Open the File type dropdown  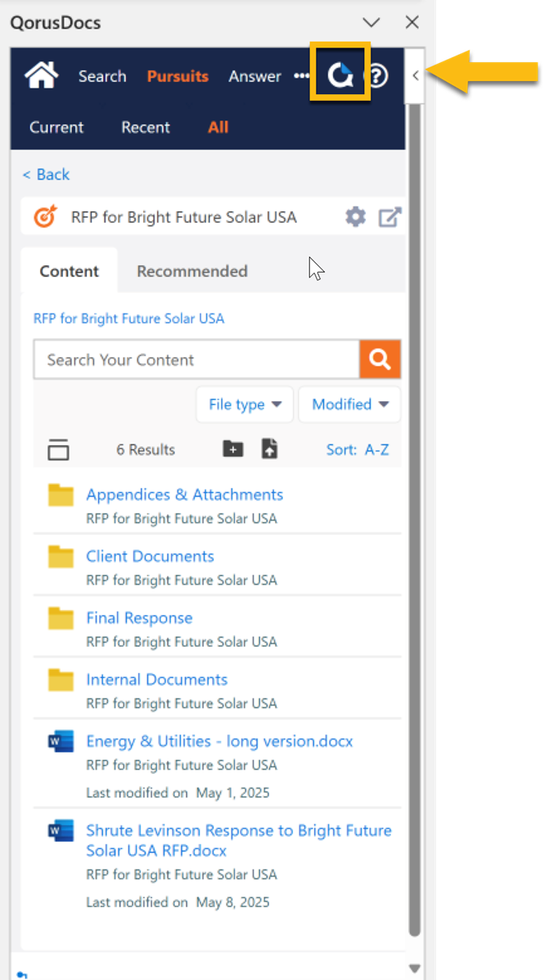click(245, 404)
